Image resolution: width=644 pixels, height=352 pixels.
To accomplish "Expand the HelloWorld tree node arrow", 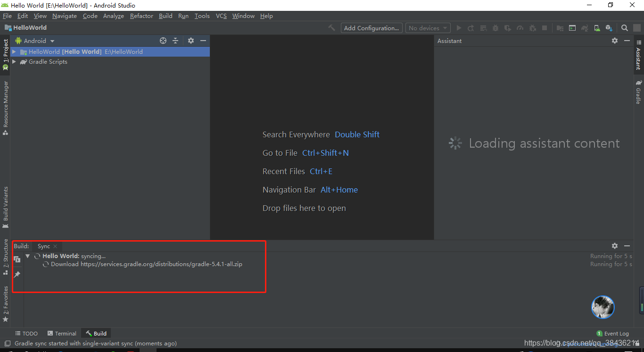I will tap(14, 51).
